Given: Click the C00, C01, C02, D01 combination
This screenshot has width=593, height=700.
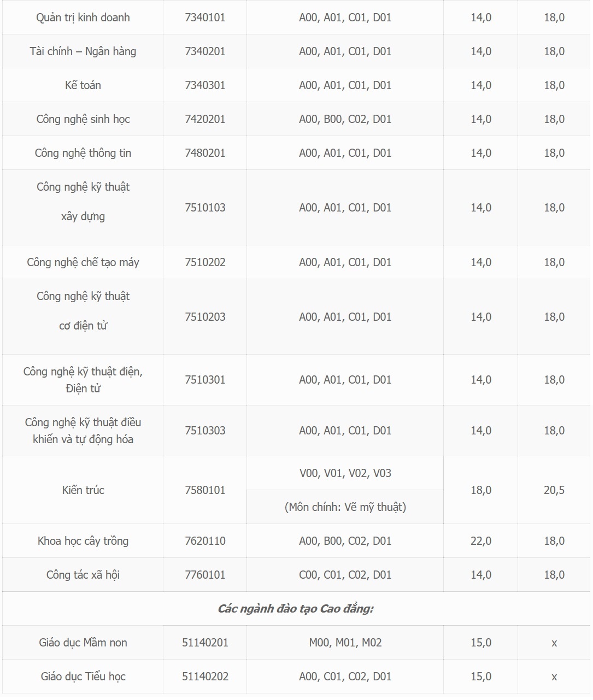Looking at the screenshot, I should click(x=345, y=575).
